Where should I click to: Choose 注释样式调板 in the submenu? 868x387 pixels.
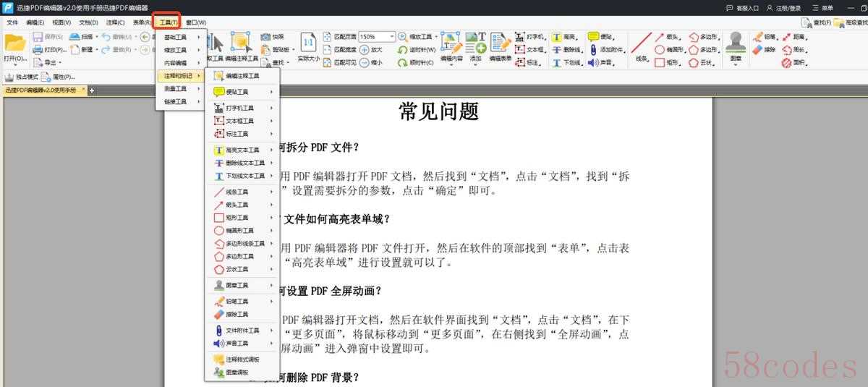241,359
